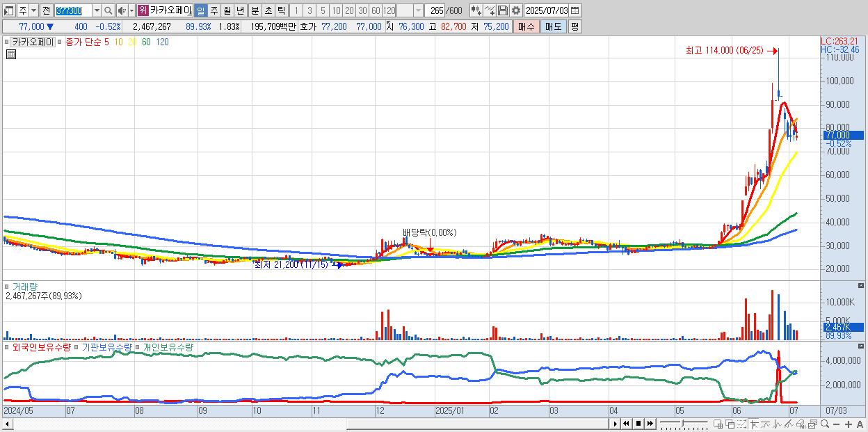Click the 평 button

[574, 26]
